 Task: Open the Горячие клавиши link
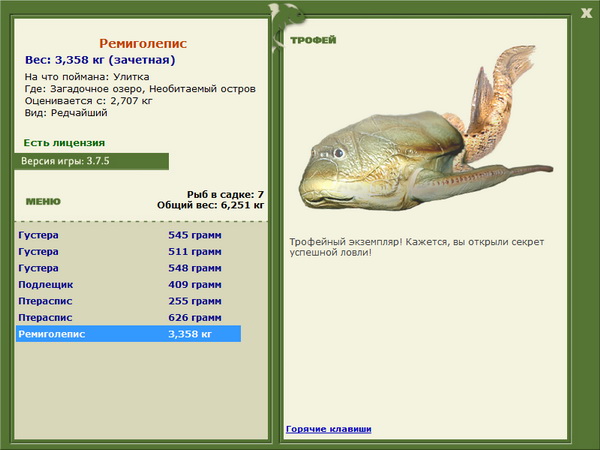(328, 429)
